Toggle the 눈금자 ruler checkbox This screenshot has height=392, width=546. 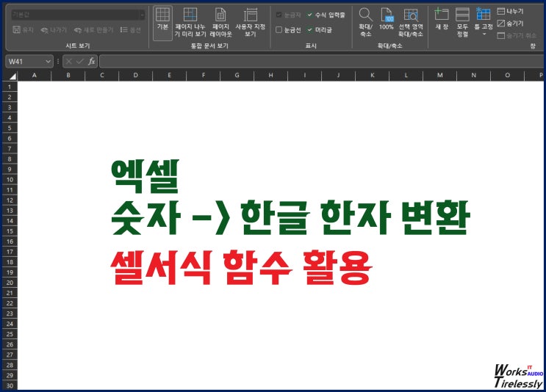279,15
